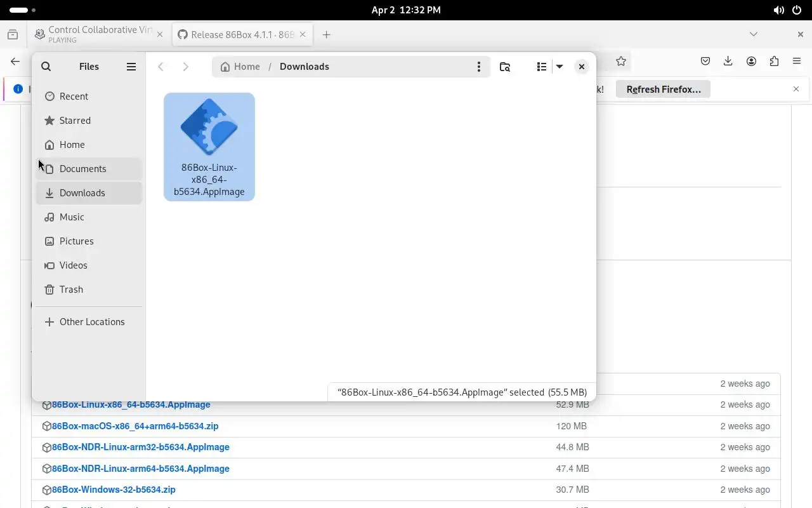Open the Firefox application hamburger menu
This screenshot has height=508, width=812.
tap(797, 61)
